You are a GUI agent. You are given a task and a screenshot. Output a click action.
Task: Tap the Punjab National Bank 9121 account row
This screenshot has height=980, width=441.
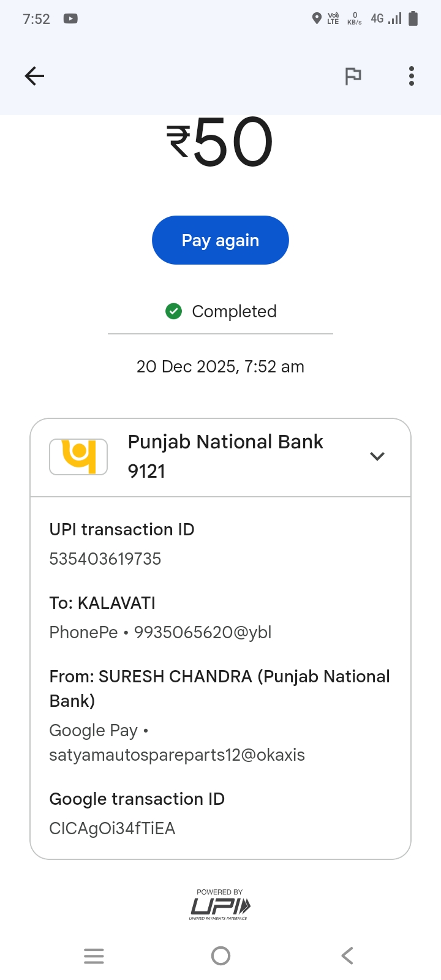coord(225,456)
